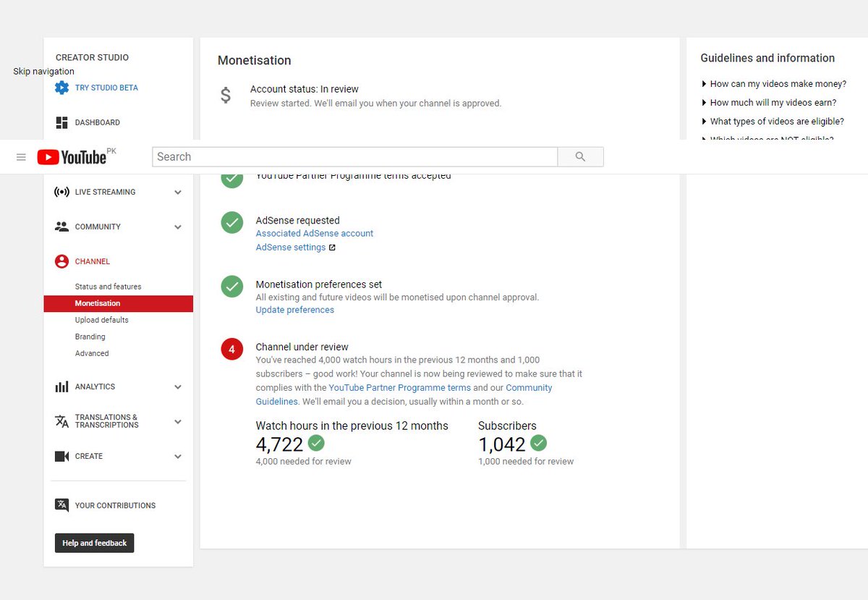
Task: Click the 'Guidelines and information' heading
Action: (767, 58)
